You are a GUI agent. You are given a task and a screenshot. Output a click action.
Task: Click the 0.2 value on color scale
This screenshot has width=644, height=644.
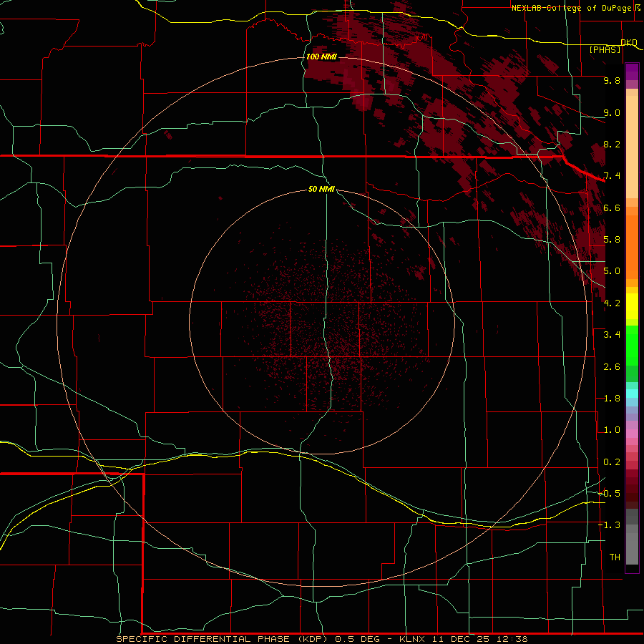612,462
